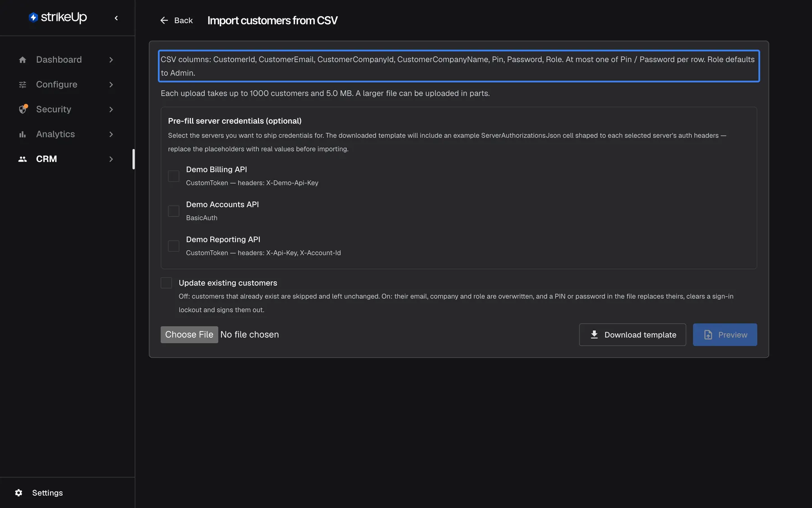Click the 'Import customers from CSV' heading
The image size is (812, 508).
pos(272,20)
